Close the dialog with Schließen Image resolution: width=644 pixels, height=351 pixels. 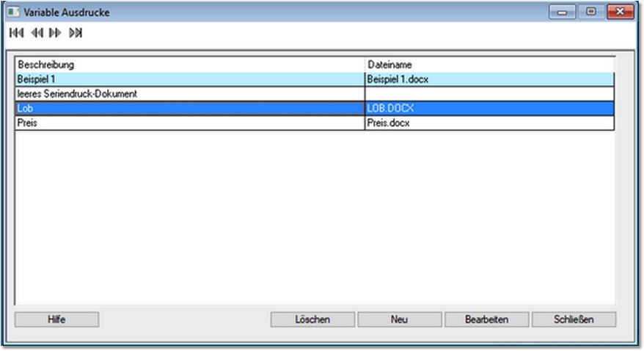(574, 319)
